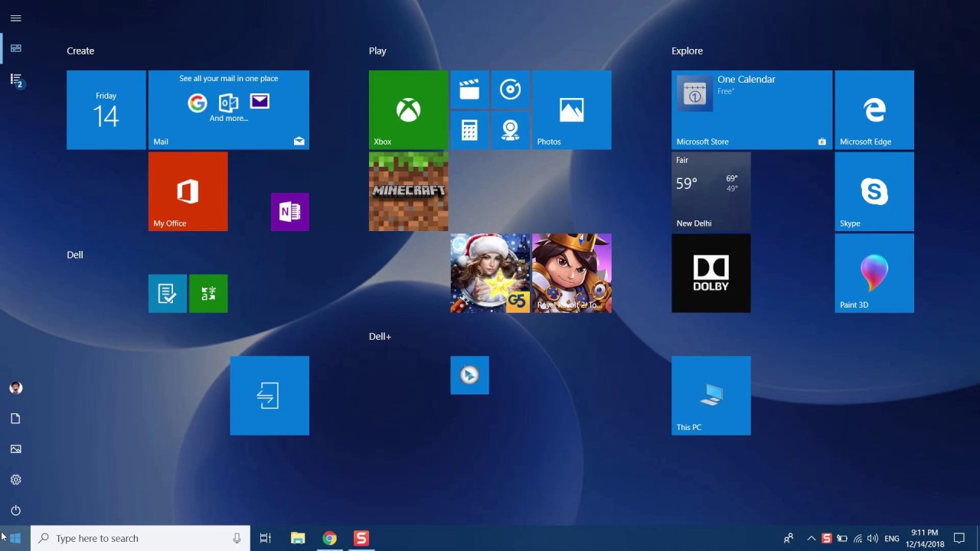Launch the Skype tile
Viewport: 980px width, 551px height.
pos(874,191)
